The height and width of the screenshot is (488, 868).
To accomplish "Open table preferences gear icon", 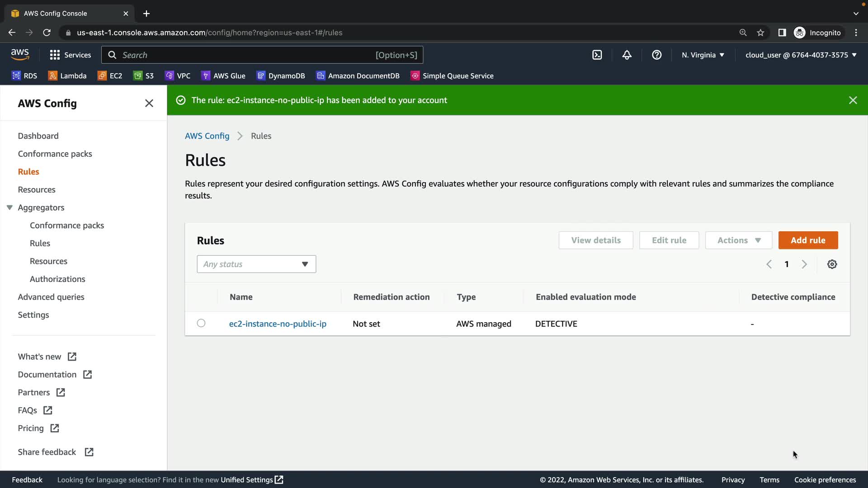I will point(832,264).
